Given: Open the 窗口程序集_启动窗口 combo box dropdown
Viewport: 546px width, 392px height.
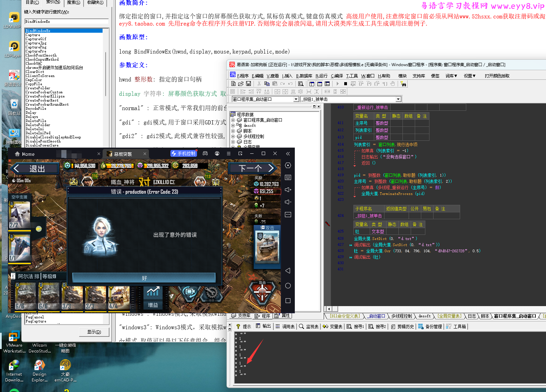Looking at the screenshot, I should (x=295, y=99).
